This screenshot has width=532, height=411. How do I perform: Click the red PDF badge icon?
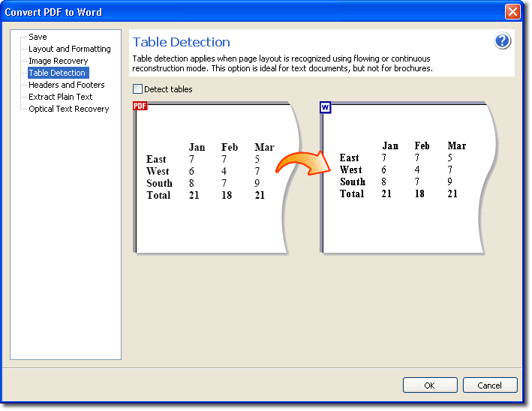click(x=140, y=106)
